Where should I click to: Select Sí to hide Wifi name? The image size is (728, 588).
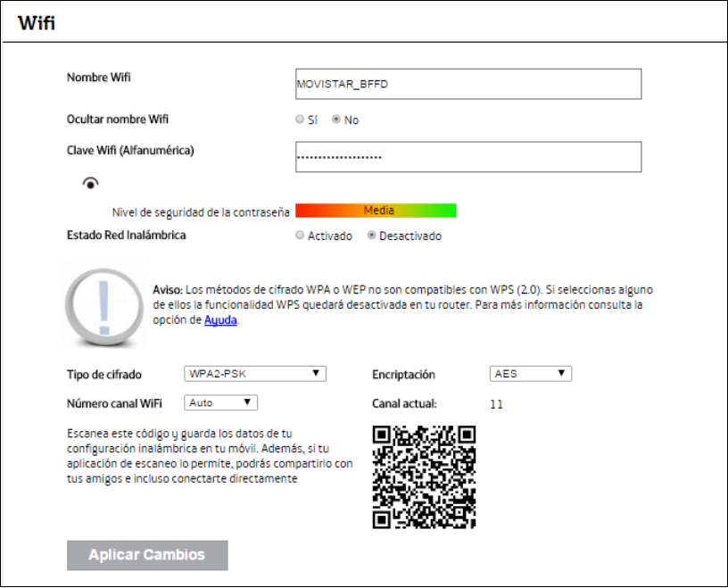[x=300, y=120]
